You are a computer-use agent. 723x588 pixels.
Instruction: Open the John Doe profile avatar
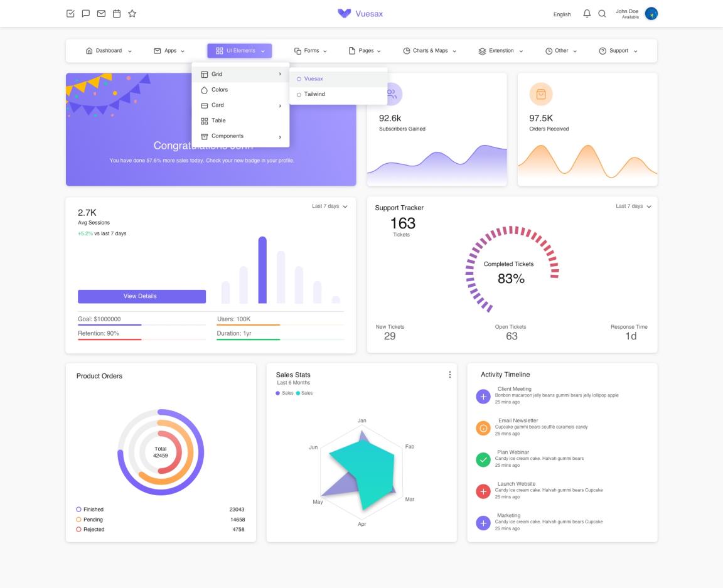pos(651,14)
